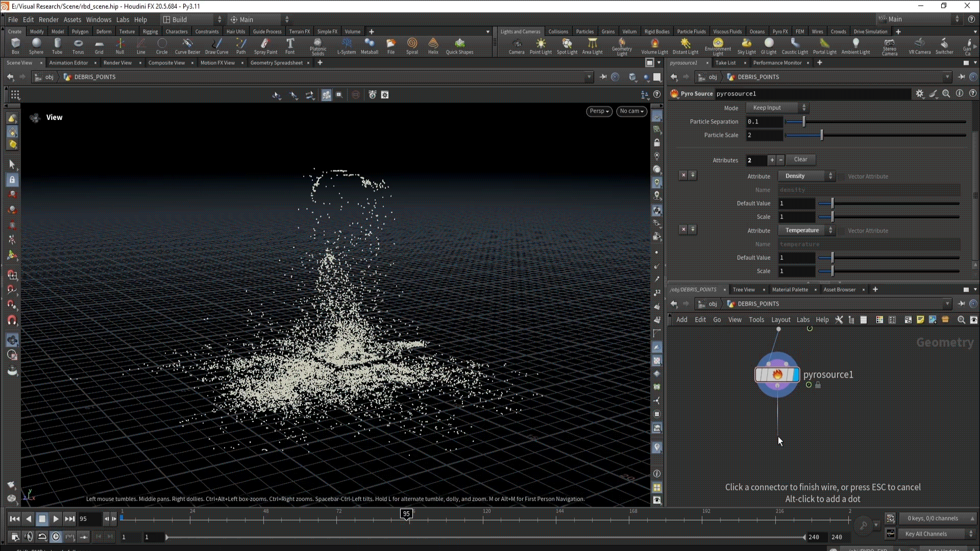
Task: Toggle display flag on pyrosource1 node
Action: click(x=795, y=375)
